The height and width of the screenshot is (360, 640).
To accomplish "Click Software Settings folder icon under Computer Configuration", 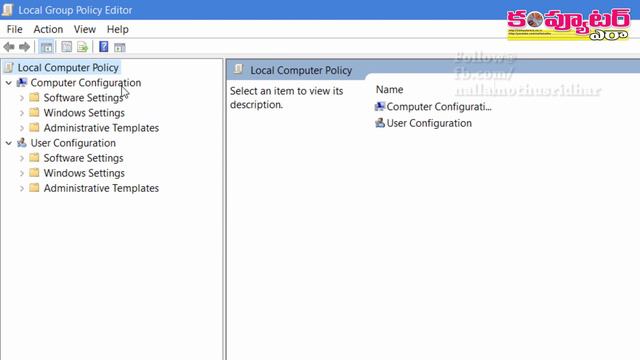I will pyautogui.click(x=34, y=97).
